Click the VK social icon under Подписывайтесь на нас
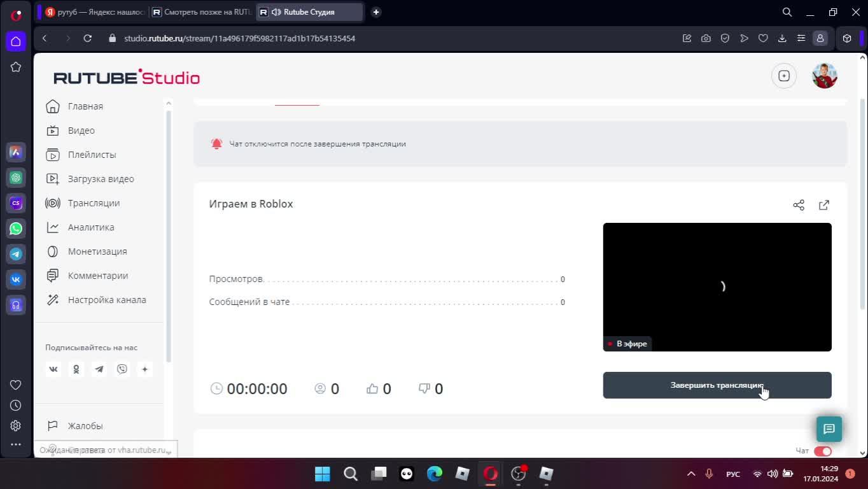 53,369
